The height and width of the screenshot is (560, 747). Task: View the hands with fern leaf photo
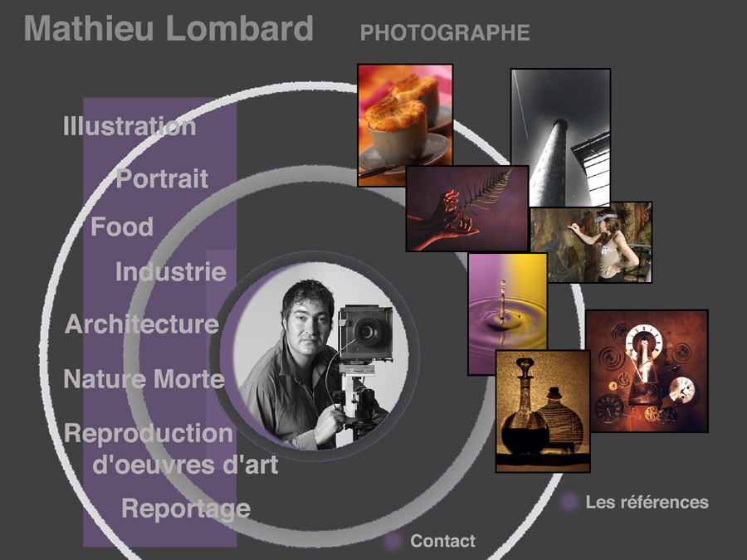pos(467,208)
